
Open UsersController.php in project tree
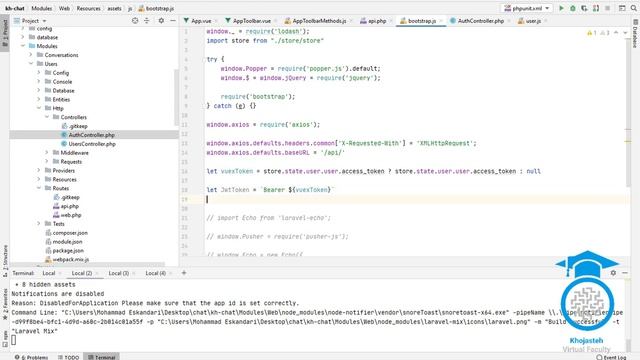tap(92, 144)
